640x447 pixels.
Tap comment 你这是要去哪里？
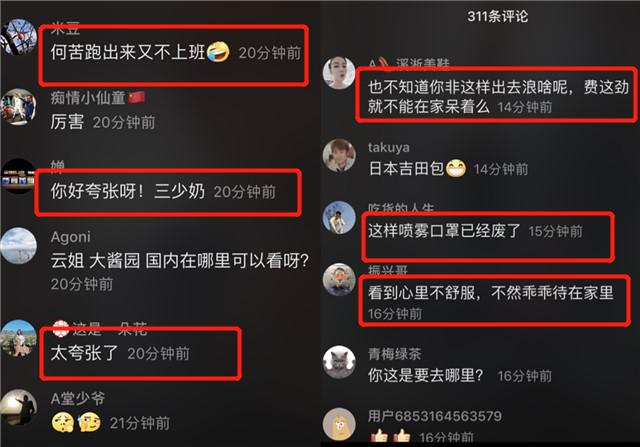click(425, 375)
